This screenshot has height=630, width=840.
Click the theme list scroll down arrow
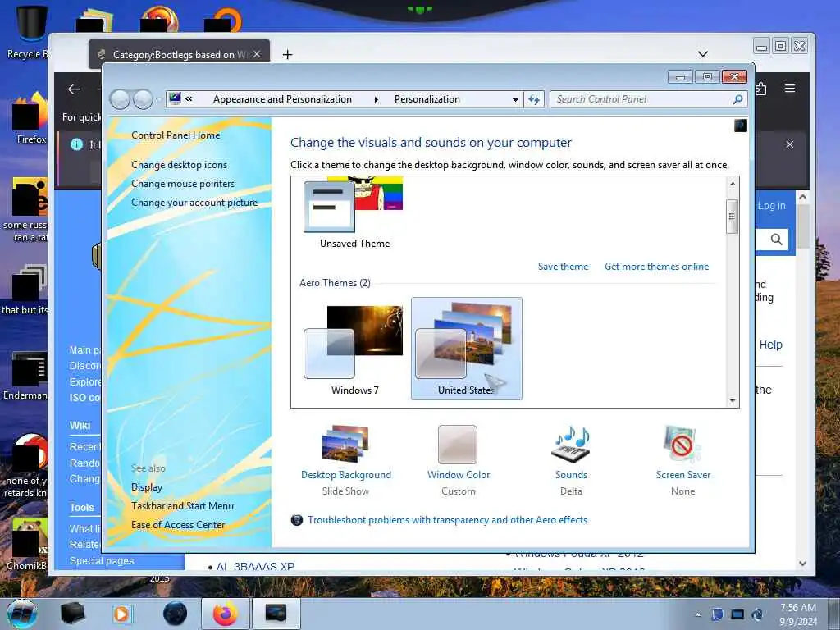732,400
